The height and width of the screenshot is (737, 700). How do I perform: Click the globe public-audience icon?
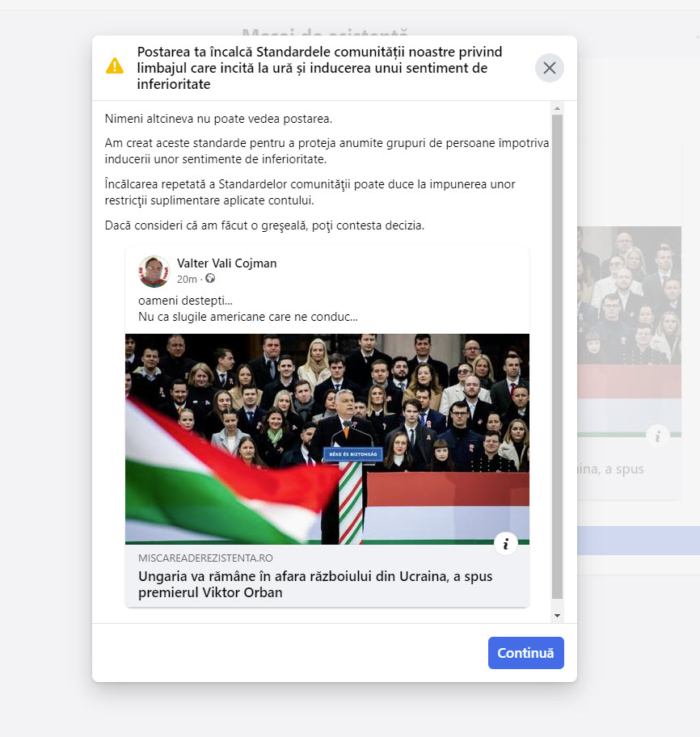pos(210,279)
